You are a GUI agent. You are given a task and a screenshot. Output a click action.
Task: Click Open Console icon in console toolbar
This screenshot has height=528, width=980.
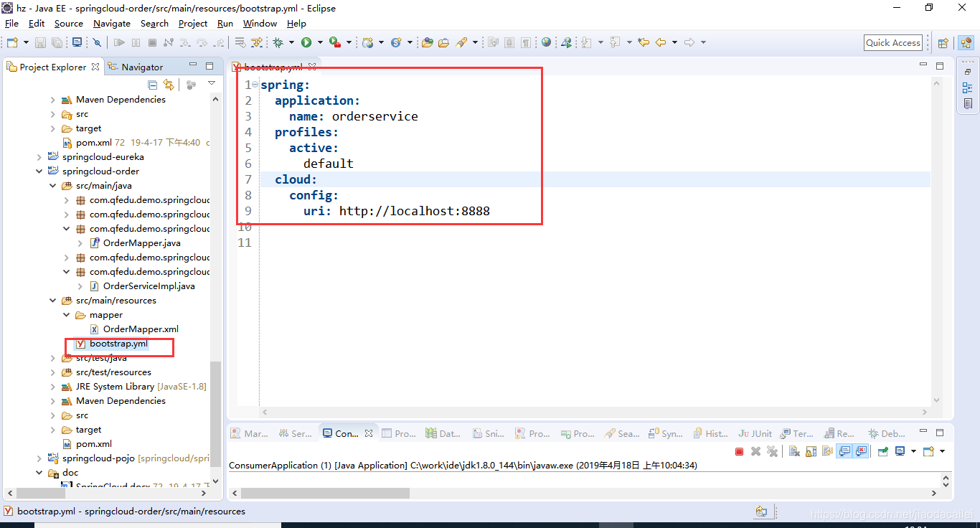coord(928,451)
